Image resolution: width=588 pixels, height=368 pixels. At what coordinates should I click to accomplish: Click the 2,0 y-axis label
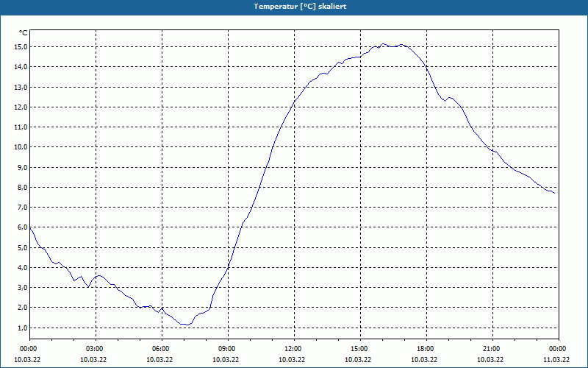[x=22, y=308]
